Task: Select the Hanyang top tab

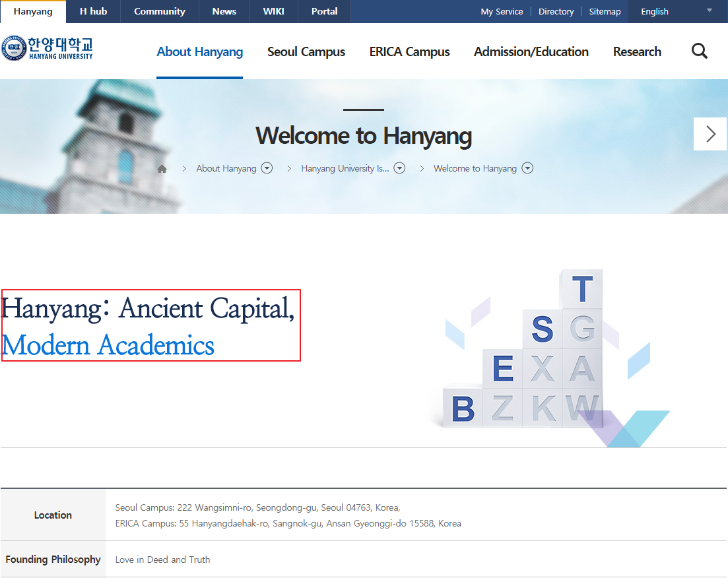Action: pos(33,12)
